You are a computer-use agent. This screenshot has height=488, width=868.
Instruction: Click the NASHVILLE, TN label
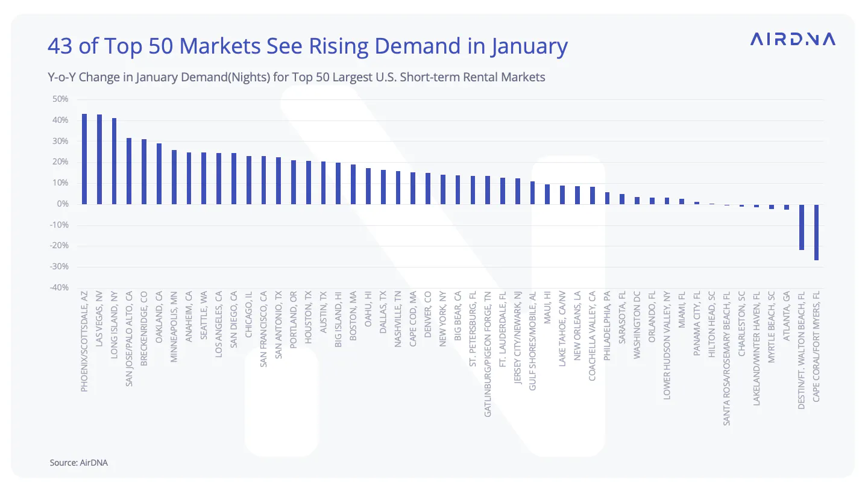coord(398,319)
